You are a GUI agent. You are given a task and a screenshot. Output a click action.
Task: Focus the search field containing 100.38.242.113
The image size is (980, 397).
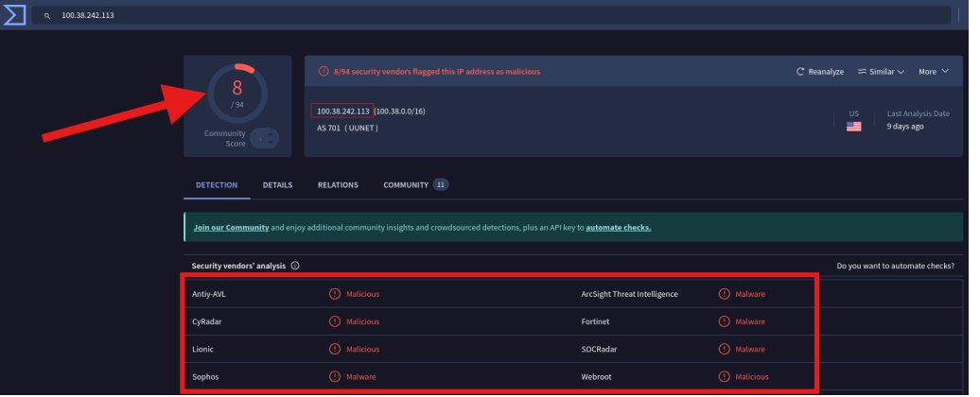[491, 15]
